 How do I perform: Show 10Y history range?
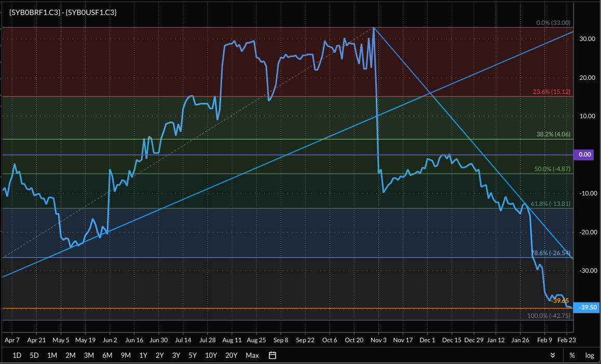tap(211, 355)
